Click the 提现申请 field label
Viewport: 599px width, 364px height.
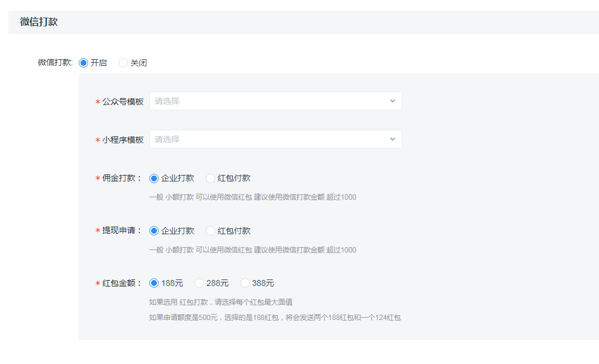pyautogui.click(x=122, y=231)
